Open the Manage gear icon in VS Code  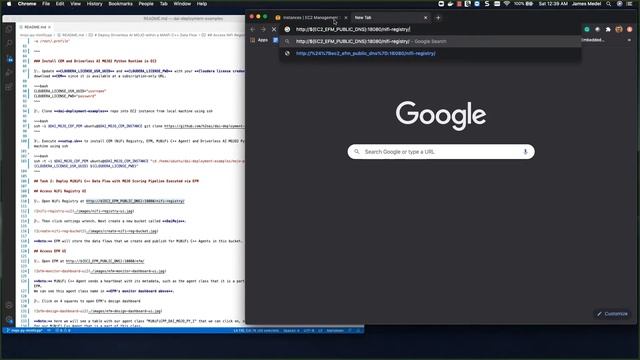coord(9,320)
